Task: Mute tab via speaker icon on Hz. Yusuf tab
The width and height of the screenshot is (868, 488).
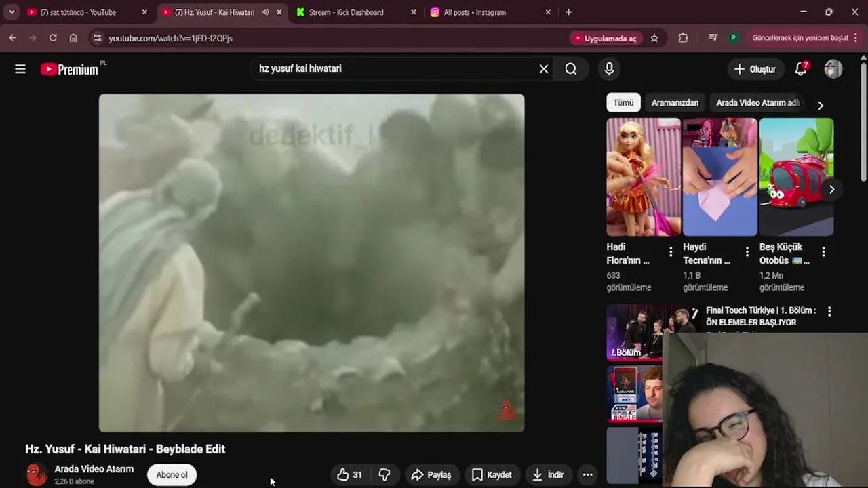Action: (265, 12)
